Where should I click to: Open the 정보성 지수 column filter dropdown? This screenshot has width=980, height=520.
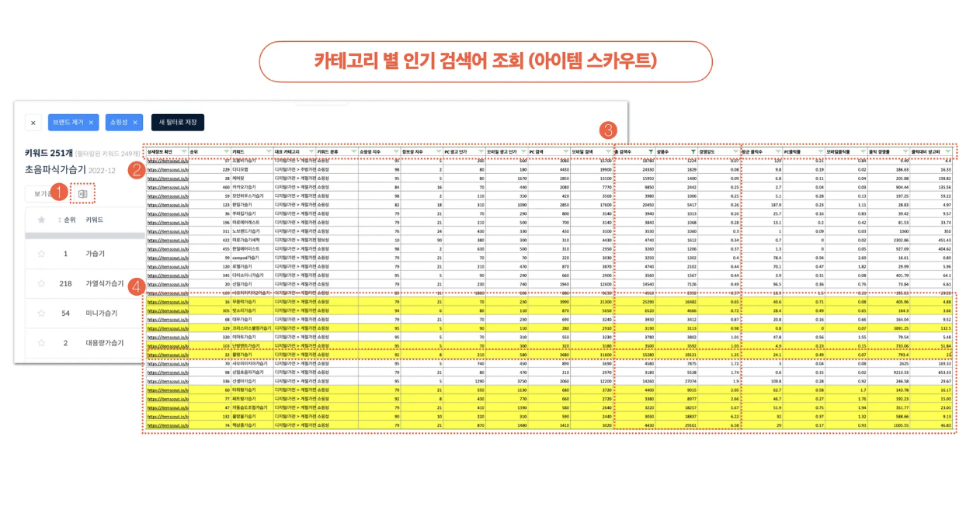click(x=439, y=151)
